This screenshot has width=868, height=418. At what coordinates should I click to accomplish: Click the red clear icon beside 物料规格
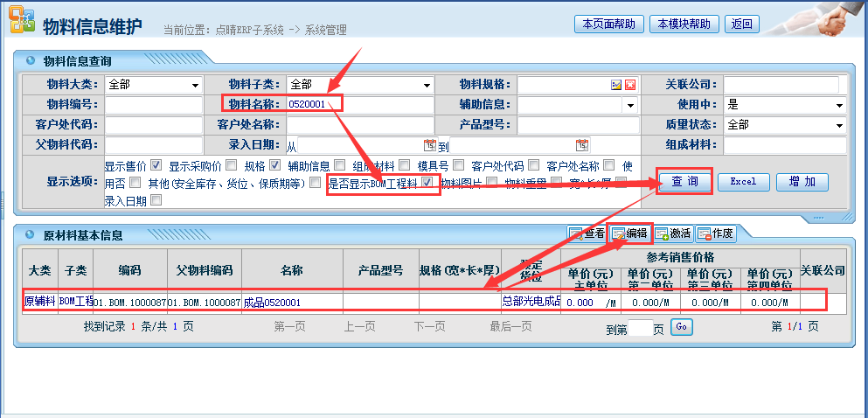point(629,85)
